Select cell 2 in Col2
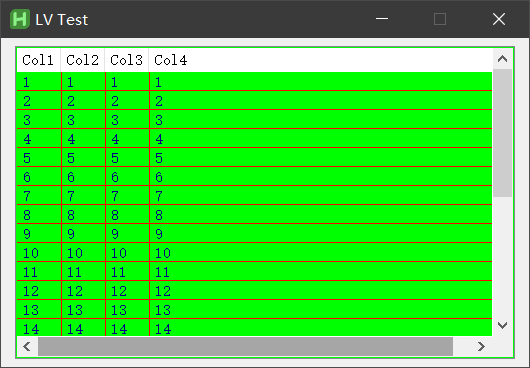 point(83,101)
